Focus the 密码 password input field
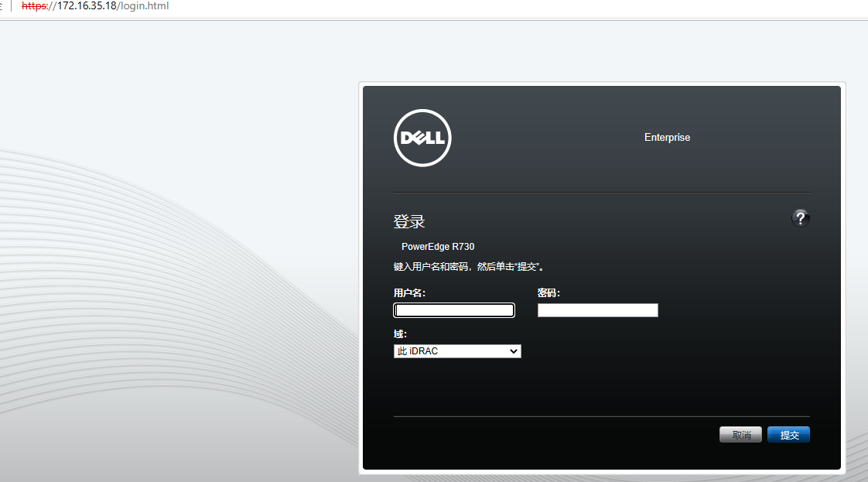The image size is (868, 482). [x=598, y=310]
